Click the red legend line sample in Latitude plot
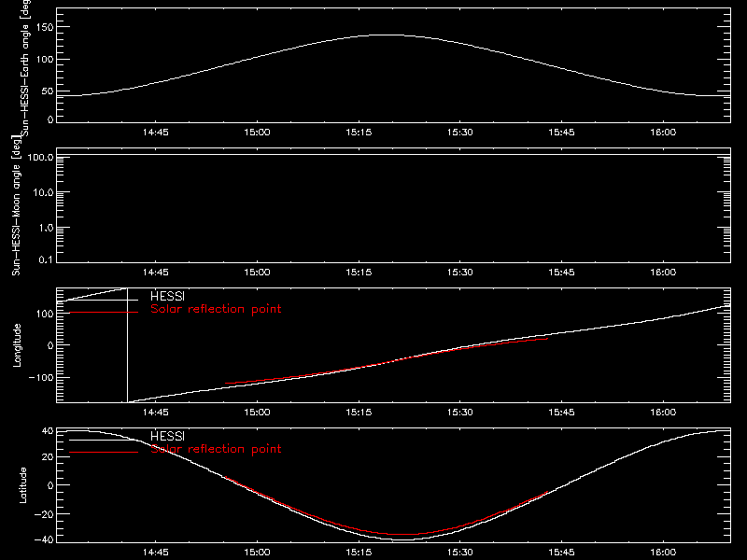The width and height of the screenshot is (747, 560). [104, 453]
